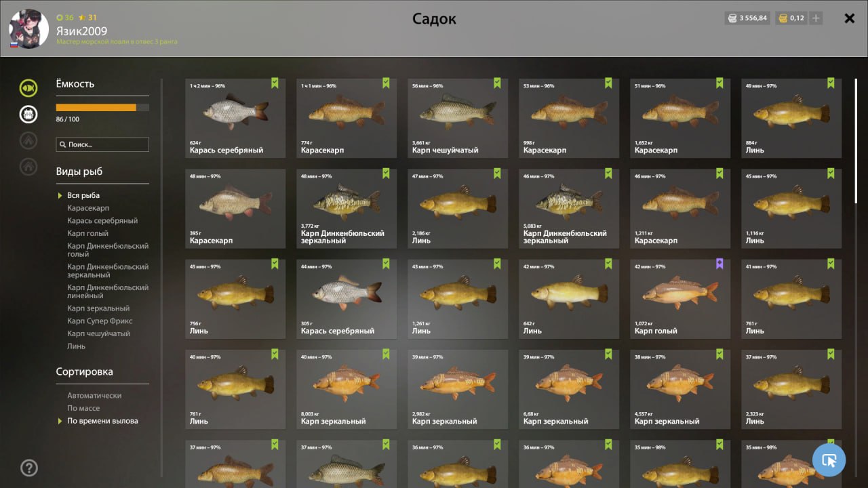Click the silver coins balance icon
The width and height of the screenshot is (868, 488).
[732, 18]
